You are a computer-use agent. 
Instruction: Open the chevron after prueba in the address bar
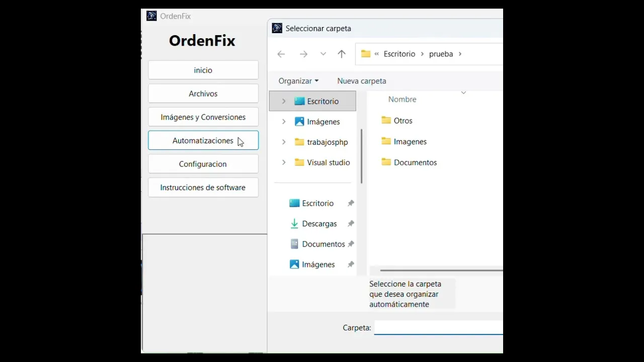(x=460, y=54)
